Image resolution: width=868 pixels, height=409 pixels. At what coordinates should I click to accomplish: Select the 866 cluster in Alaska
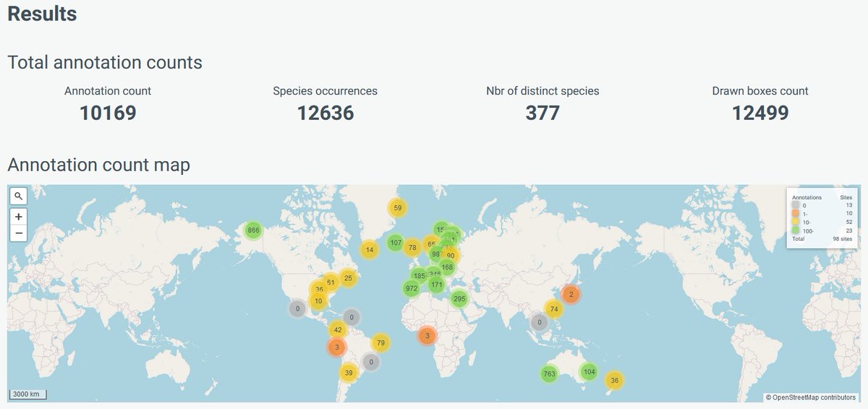(253, 231)
